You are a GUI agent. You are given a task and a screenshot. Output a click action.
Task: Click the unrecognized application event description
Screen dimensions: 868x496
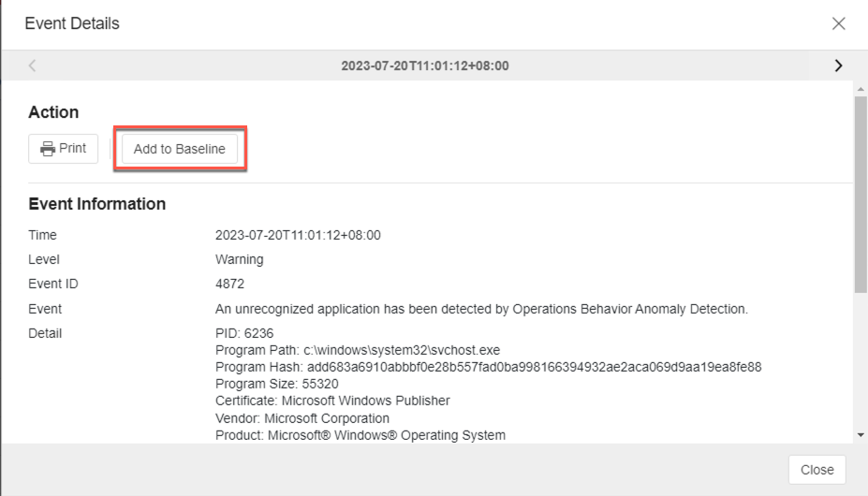point(481,309)
